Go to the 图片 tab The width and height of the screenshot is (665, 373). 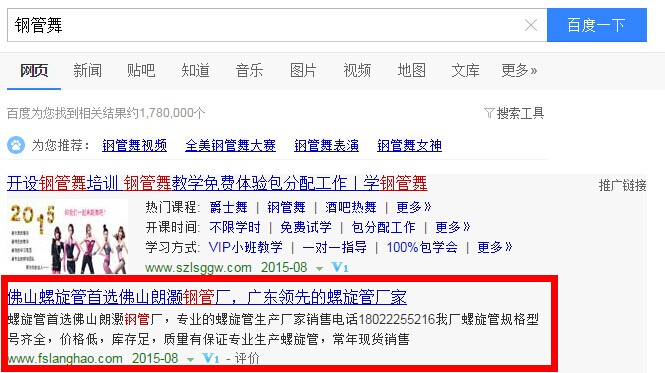coord(303,70)
